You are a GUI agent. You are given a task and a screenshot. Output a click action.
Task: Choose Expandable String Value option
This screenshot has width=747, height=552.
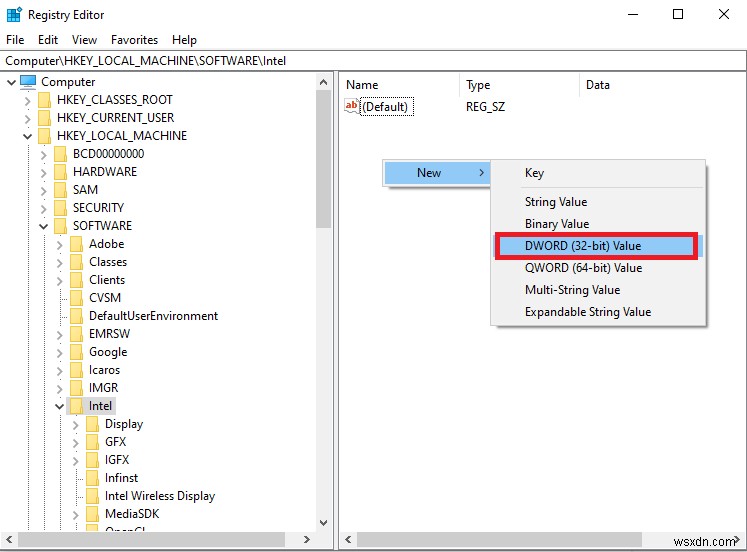pos(598,312)
